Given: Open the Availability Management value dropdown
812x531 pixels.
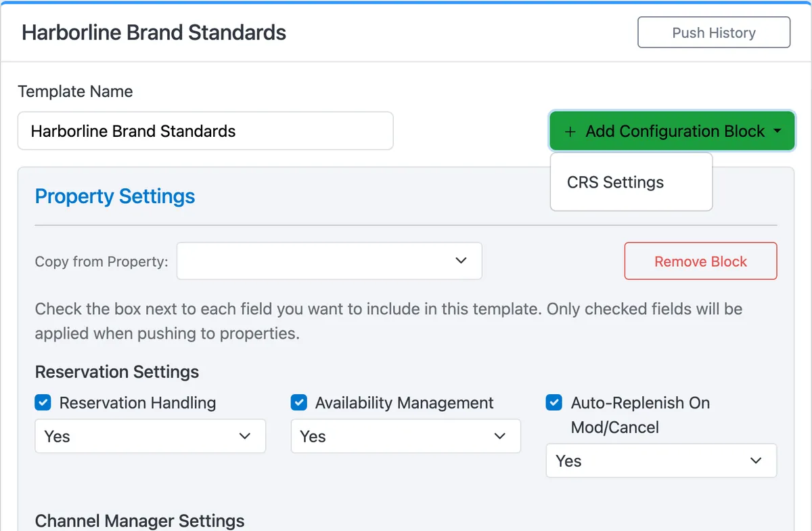Looking at the screenshot, I should pyautogui.click(x=406, y=436).
